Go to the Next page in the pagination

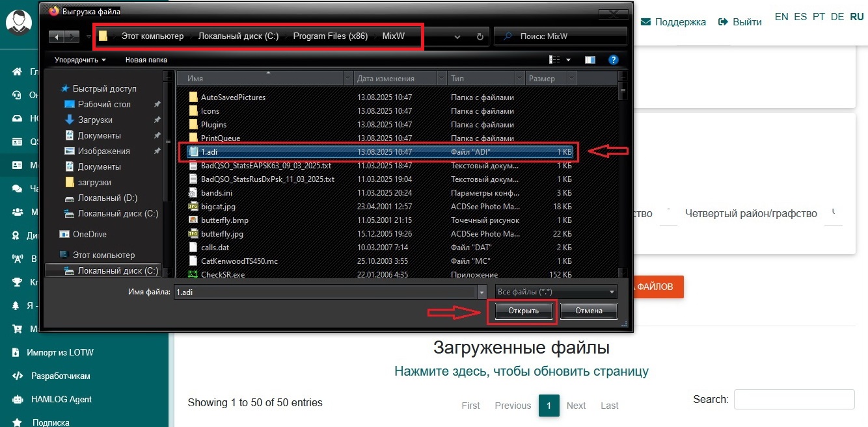pyautogui.click(x=576, y=405)
